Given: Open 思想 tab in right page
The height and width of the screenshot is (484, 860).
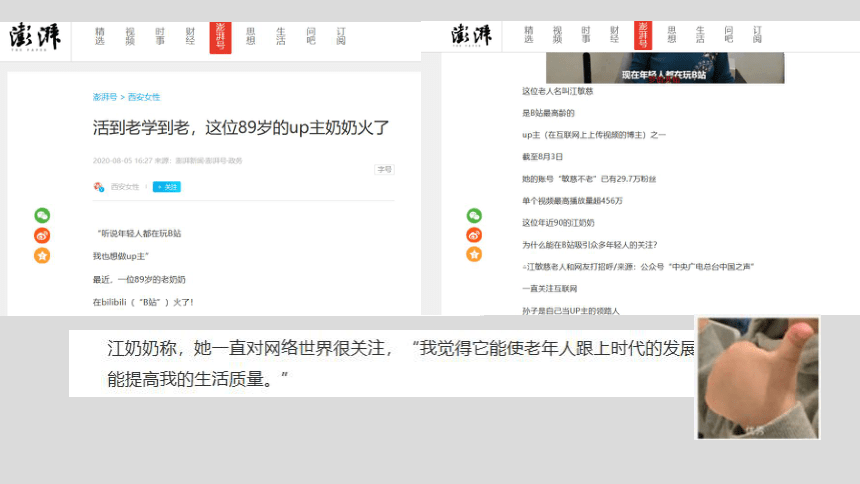Looking at the screenshot, I should click(672, 35).
